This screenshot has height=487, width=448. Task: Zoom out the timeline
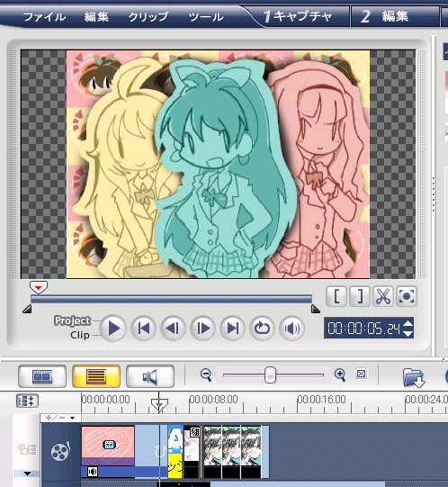tap(206, 374)
